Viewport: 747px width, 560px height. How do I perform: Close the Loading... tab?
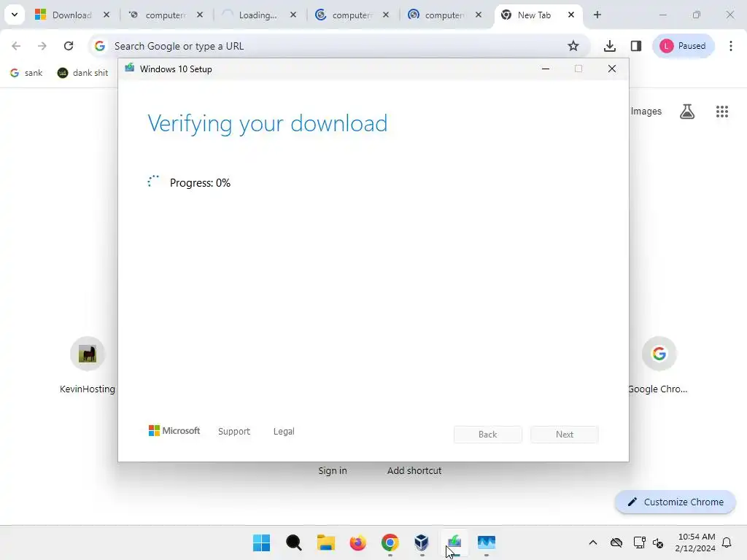point(293,15)
